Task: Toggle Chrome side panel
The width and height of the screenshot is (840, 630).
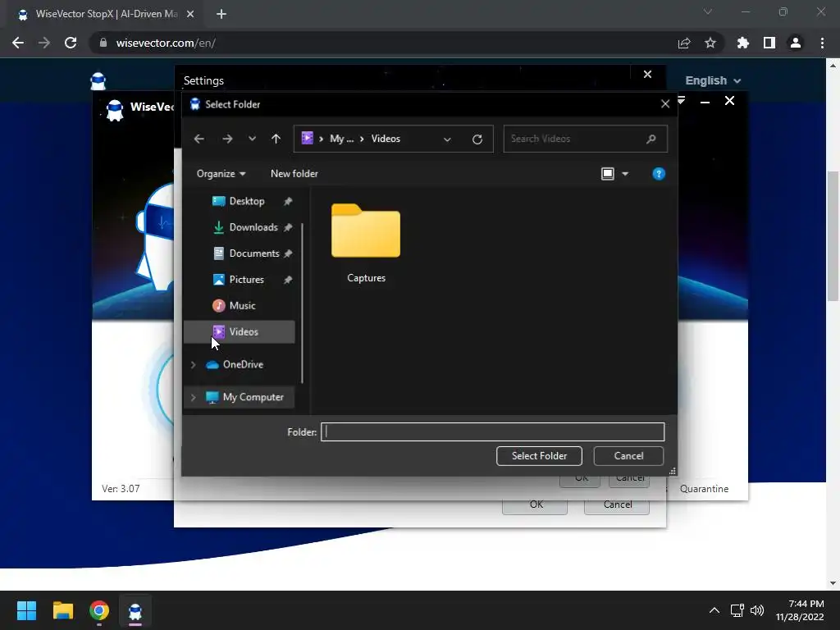Action: [x=769, y=43]
